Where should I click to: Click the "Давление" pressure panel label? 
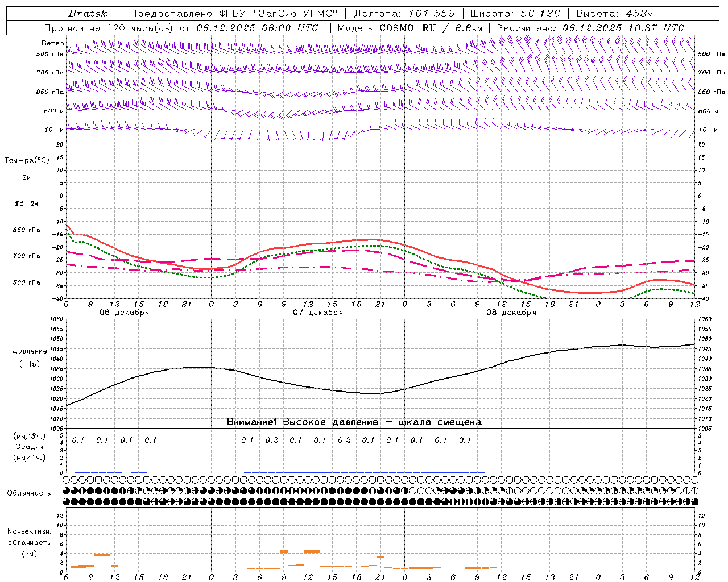(30, 351)
